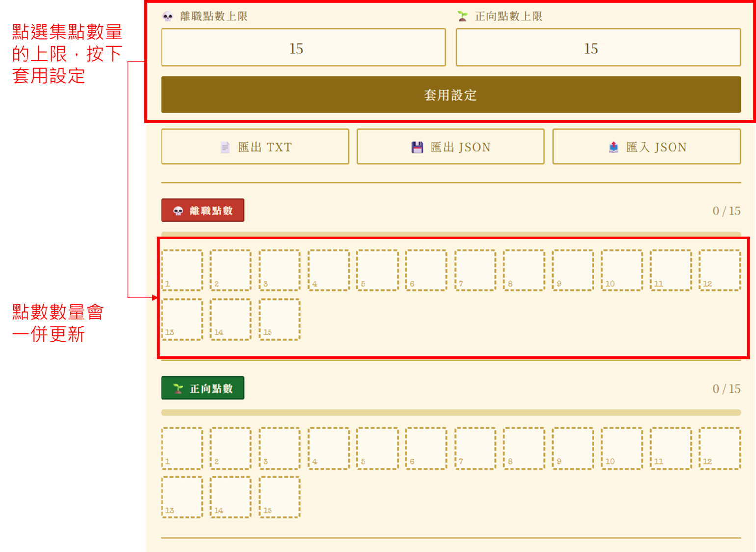
Task: Click the inbox icon on 匯入 JSON
Action: 614,147
